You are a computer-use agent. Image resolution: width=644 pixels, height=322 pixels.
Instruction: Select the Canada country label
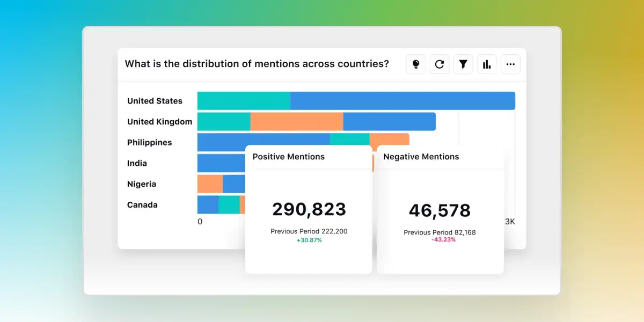142,204
